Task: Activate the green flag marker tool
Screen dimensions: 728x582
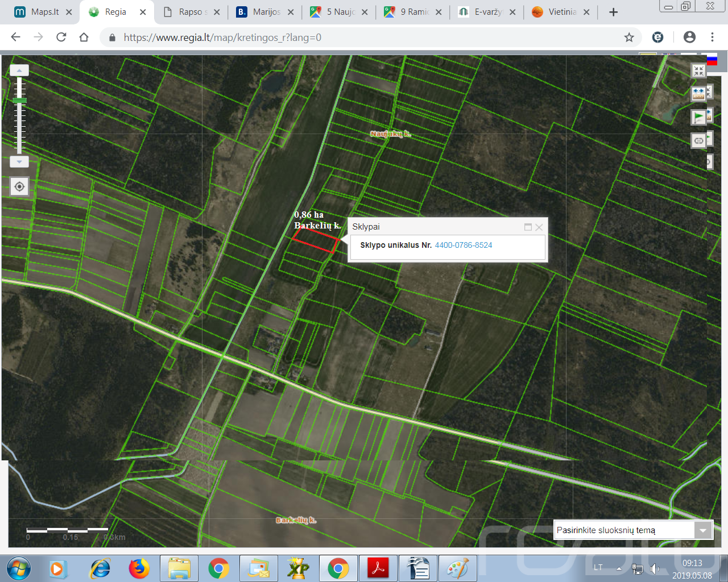Action: pos(698,117)
